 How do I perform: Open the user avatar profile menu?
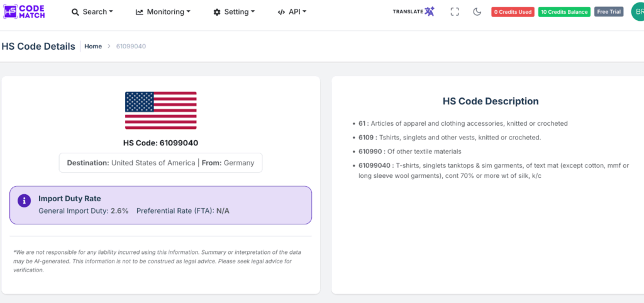pos(636,11)
